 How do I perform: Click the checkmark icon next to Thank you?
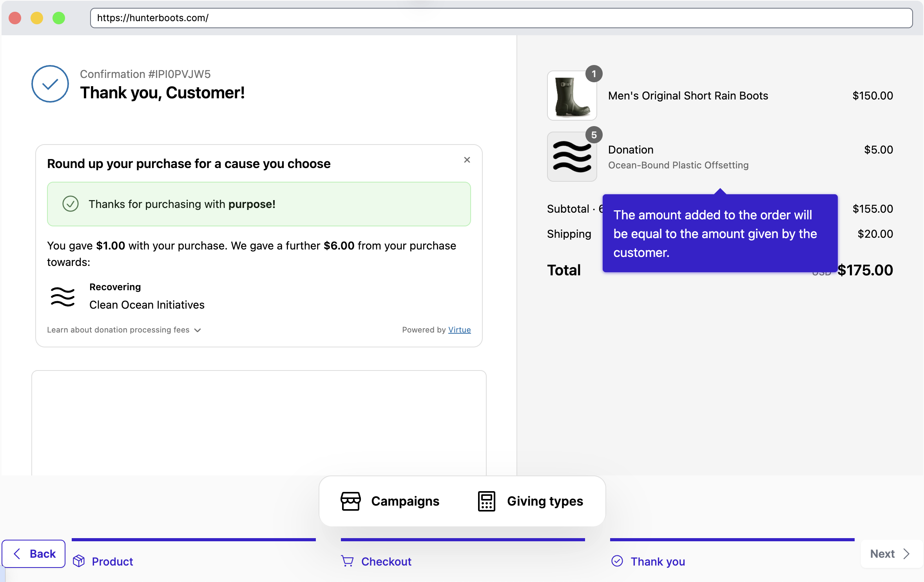tap(618, 561)
